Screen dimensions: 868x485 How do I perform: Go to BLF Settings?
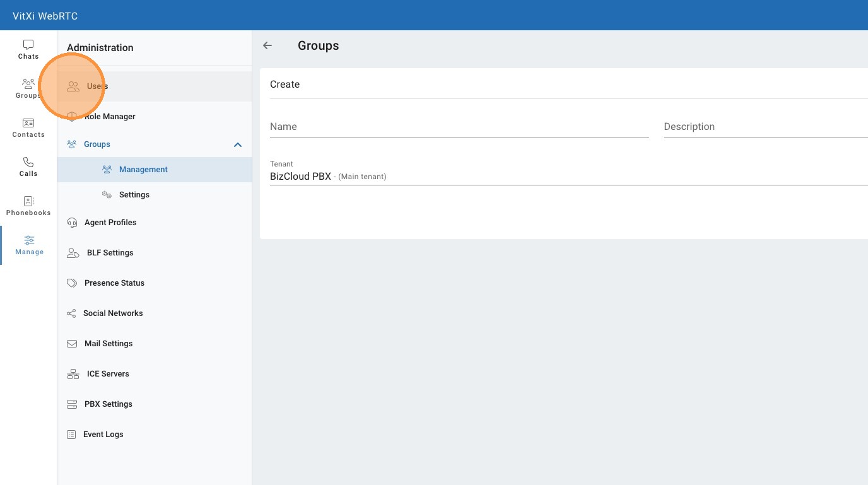[110, 253]
